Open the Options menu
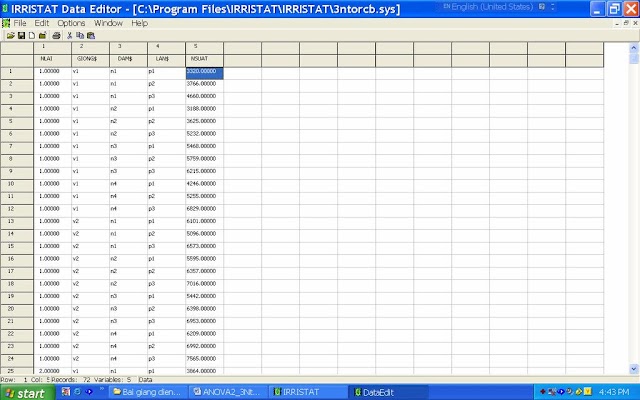The width and height of the screenshot is (640, 400). click(71, 23)
